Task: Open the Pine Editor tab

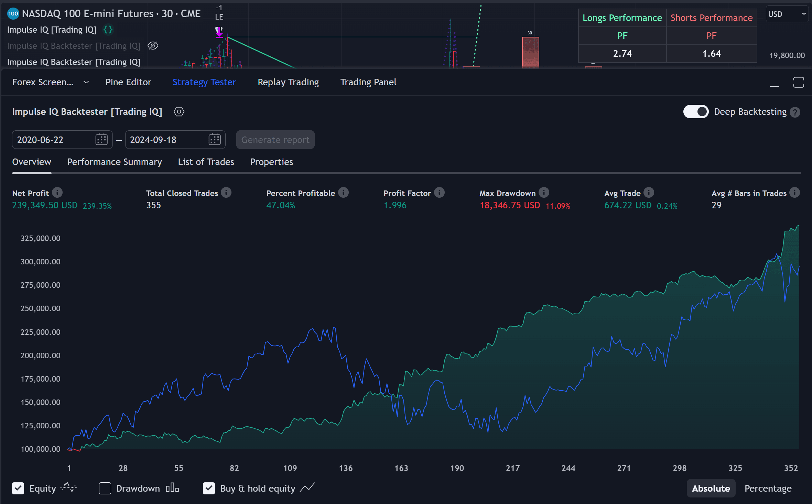Action: (x=128, y=82)
